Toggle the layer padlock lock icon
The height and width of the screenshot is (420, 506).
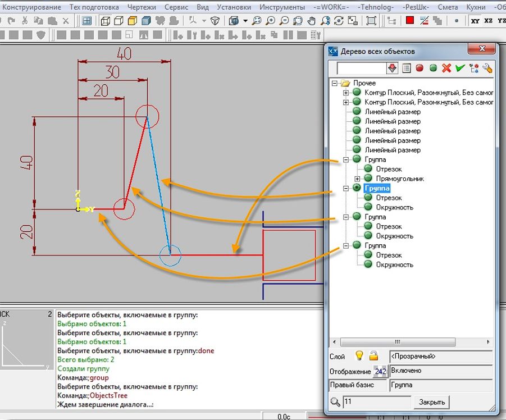click(373, 355)
